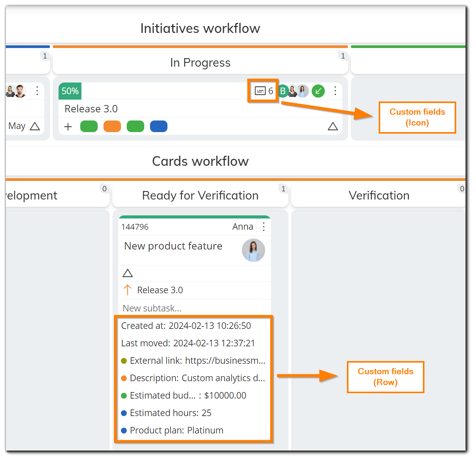Click the green B avatar on Release 3.0
This screenshot has width=476, height=461.
(x=283, y=91)
